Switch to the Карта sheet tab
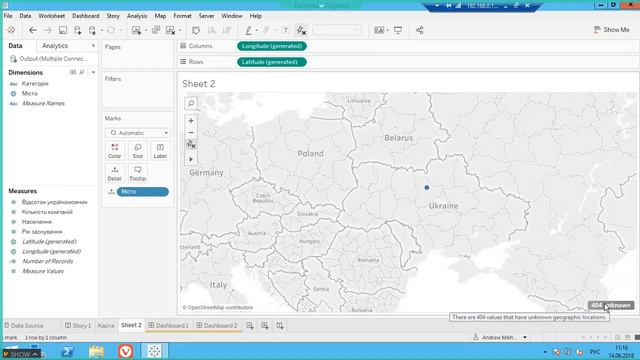Viewport: 640px width, 360px height. coord(106,326)
